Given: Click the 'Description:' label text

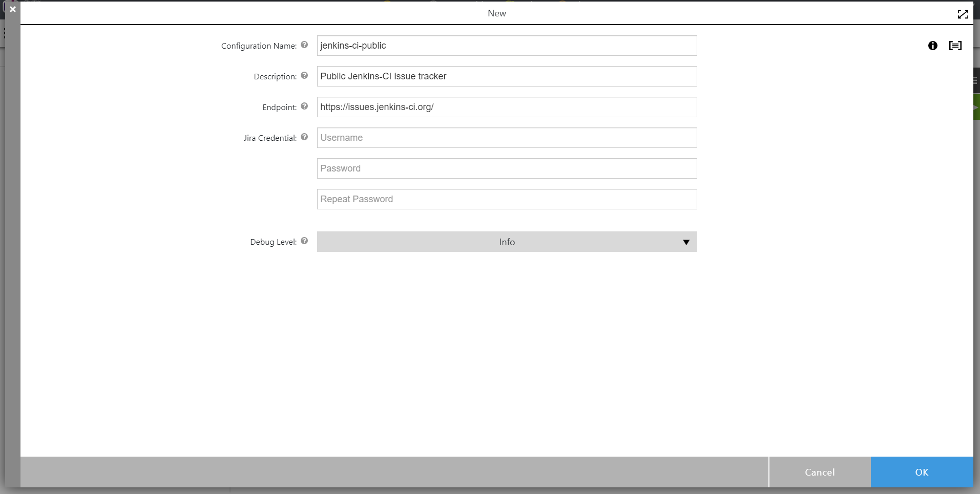Looking at the screenshot, I should coord(275,77).
